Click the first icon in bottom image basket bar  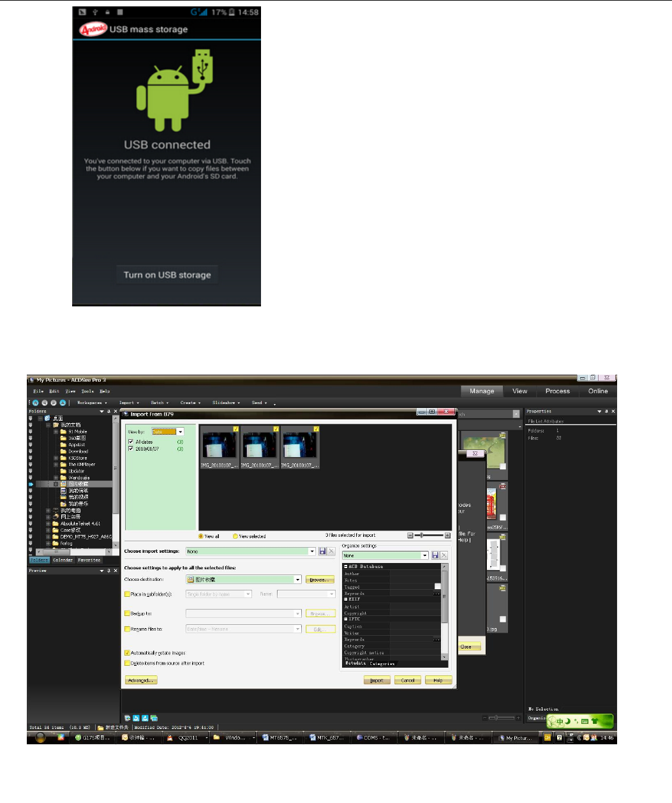coord(128,718)
